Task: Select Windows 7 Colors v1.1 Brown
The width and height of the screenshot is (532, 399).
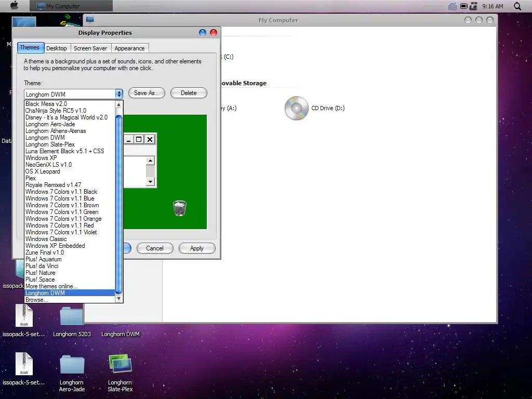Action: click(70, 205)
